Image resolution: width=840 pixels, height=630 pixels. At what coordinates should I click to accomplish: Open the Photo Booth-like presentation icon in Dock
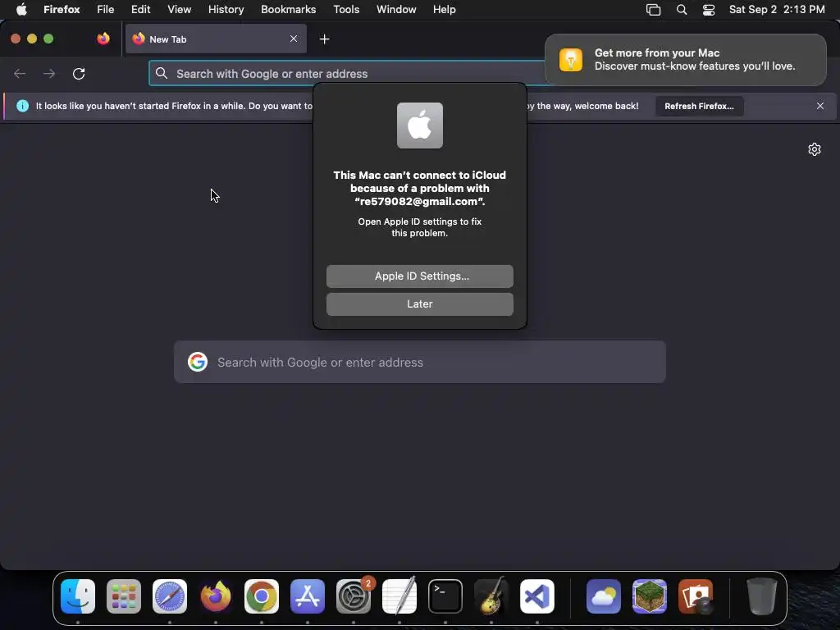(696, 596)
